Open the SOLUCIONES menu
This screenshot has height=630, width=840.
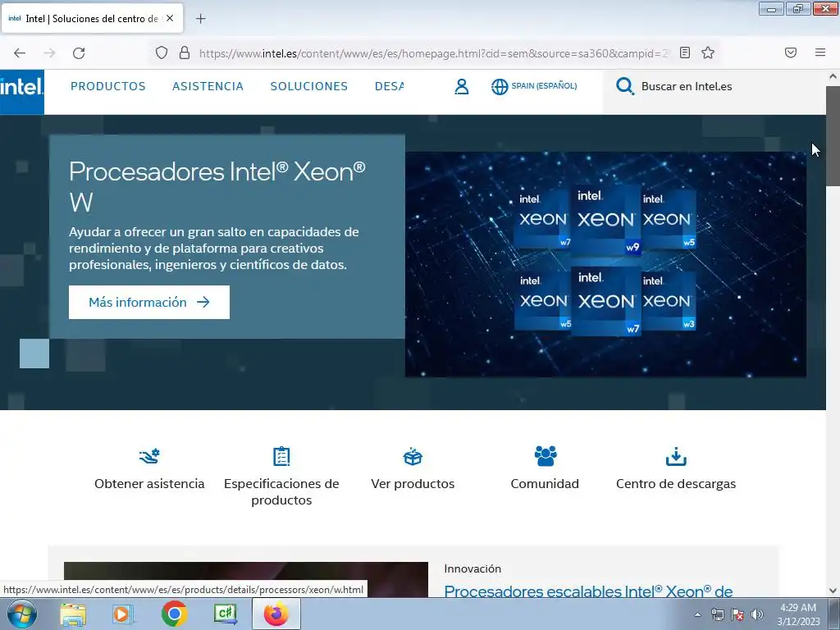[309, 86]
